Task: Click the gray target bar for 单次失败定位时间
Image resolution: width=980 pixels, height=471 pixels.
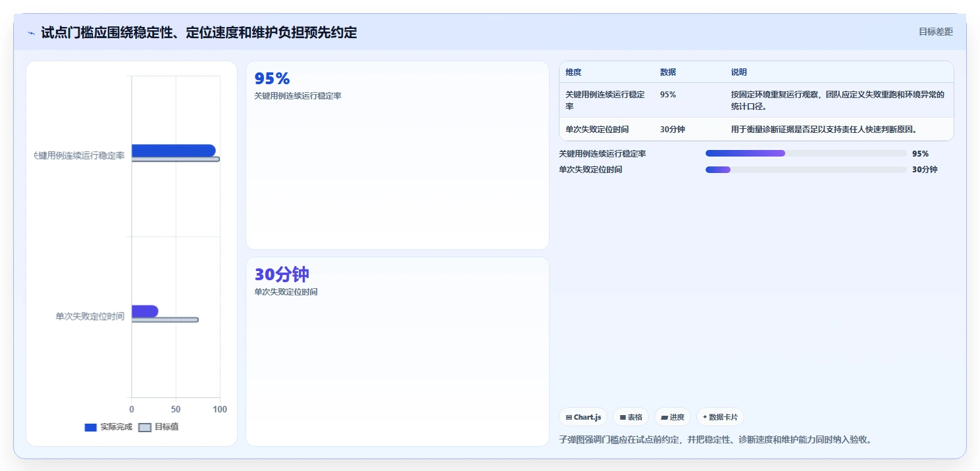Action: pyautogui.click(x=165, y=320)
